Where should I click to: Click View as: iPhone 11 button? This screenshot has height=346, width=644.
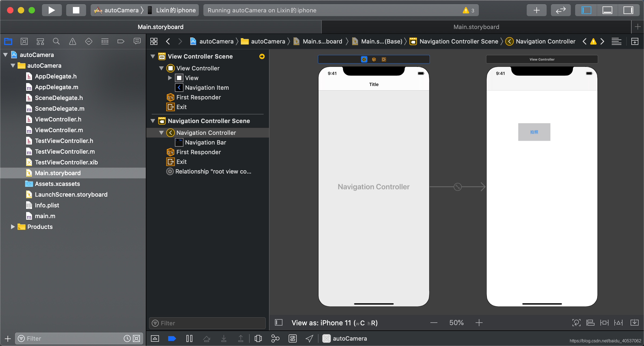tap(334, 323)
